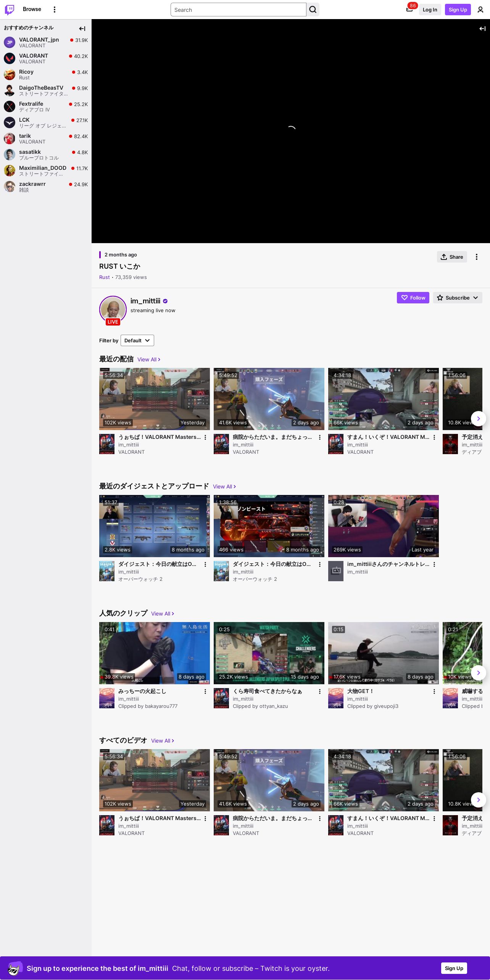Open the tarik channel in sidebar
This screenshot has width=490, height=980.
click(x=46, y=139)
